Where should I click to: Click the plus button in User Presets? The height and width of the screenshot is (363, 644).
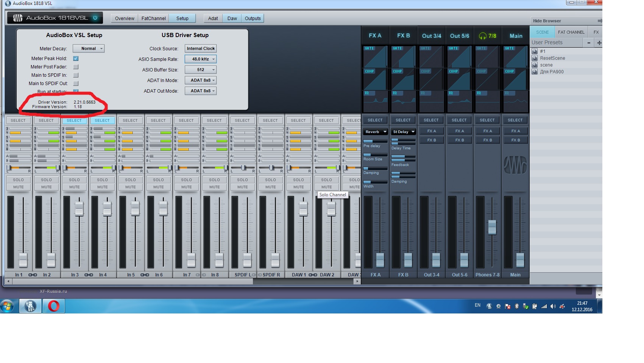tap(599, 43)
